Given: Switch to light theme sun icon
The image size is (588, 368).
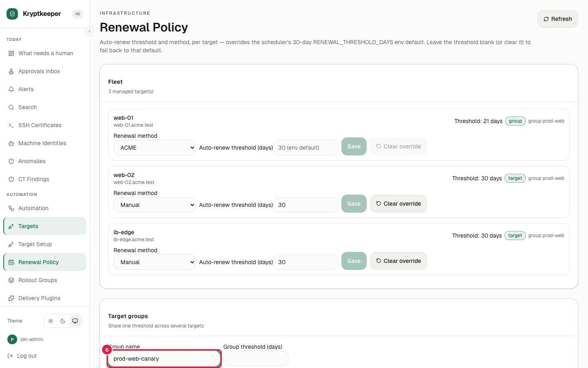Looking at the screenshot, I should 51,321.
